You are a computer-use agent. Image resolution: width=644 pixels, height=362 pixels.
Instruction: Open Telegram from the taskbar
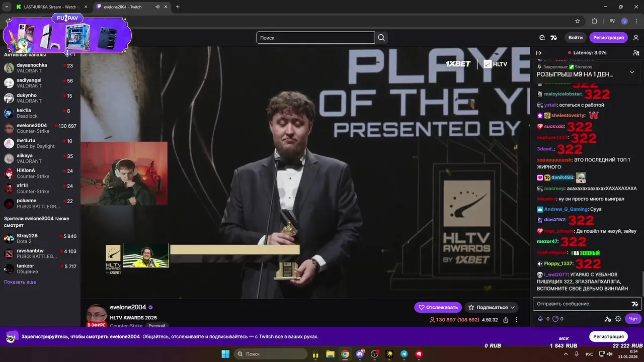[404, 354]
